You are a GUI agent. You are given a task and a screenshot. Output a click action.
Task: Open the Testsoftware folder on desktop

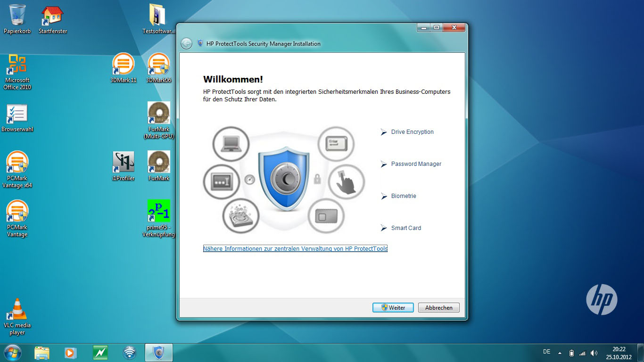click(158, 19)
